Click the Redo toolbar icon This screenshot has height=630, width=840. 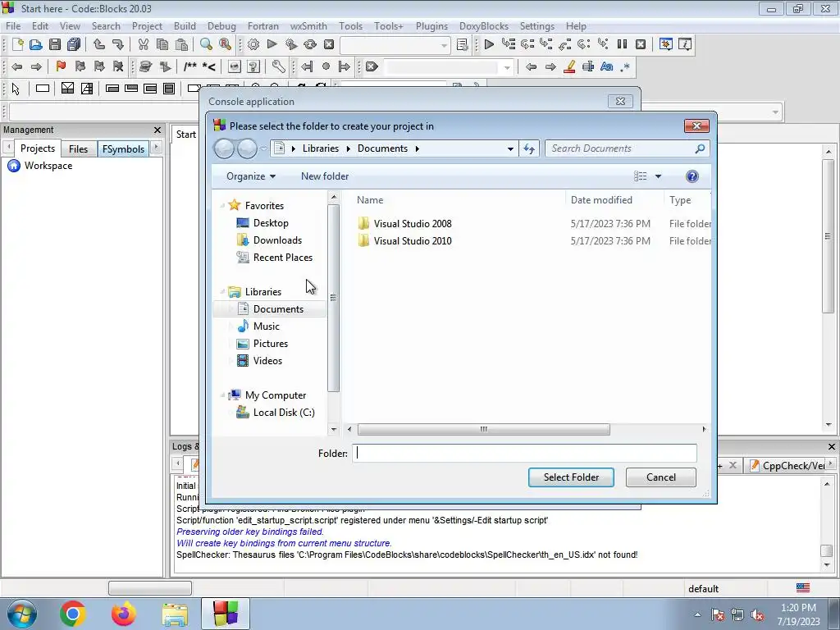point(118,44)
